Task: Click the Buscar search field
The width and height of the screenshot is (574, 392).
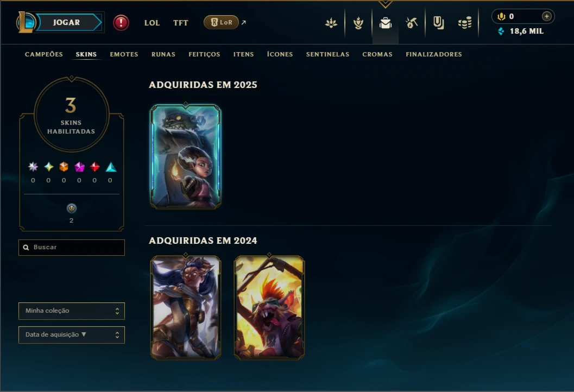Action: 71,248
